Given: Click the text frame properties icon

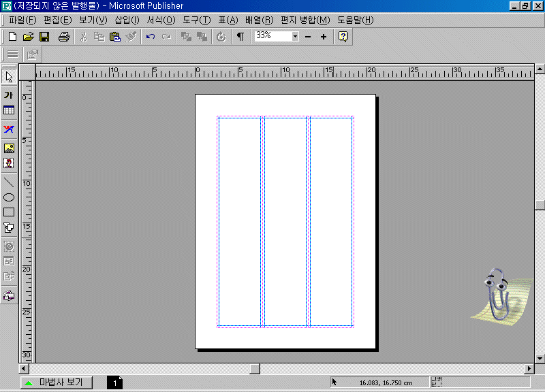Looking at the screenshot, I should coord(32,54).
